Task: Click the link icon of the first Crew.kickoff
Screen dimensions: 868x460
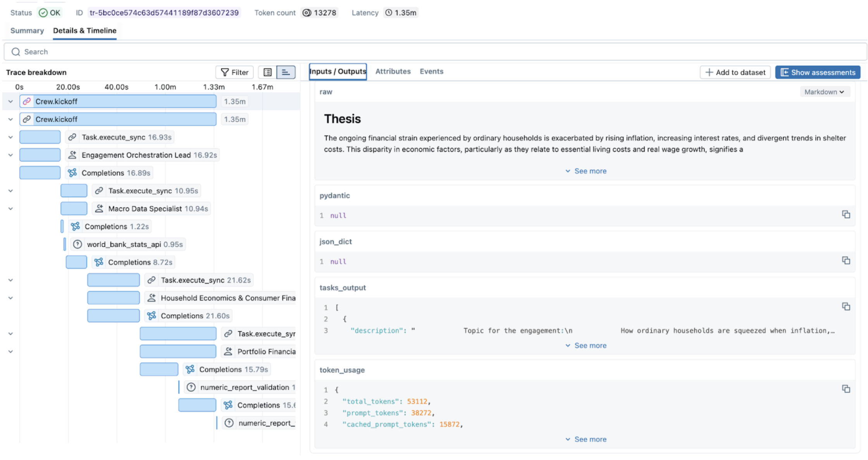Action: point(27,101)
